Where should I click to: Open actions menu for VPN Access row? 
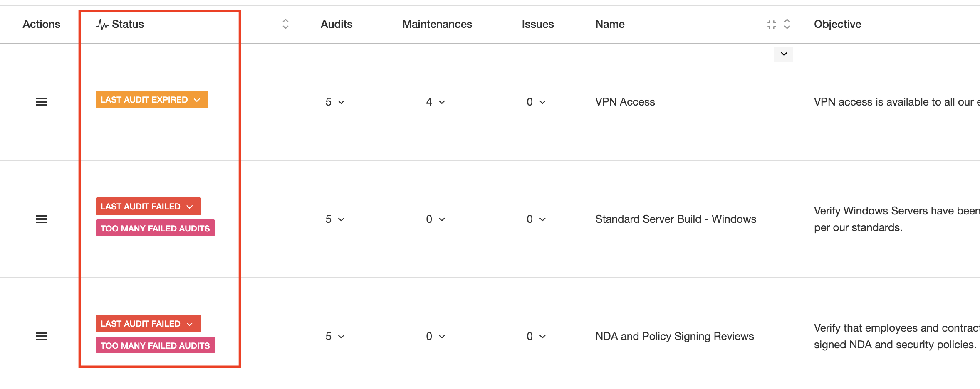(x=42, y=102)
